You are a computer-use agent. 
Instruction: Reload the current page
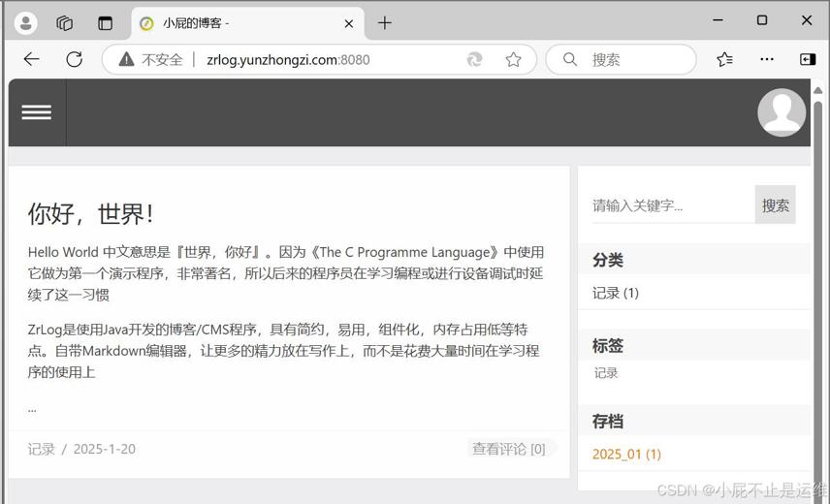74,59
